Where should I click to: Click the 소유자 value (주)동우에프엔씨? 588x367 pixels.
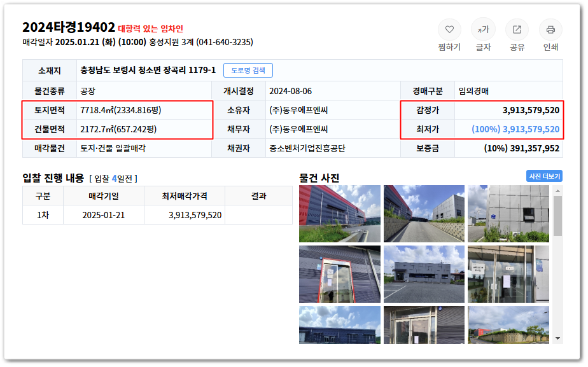(x=298, y=110)
